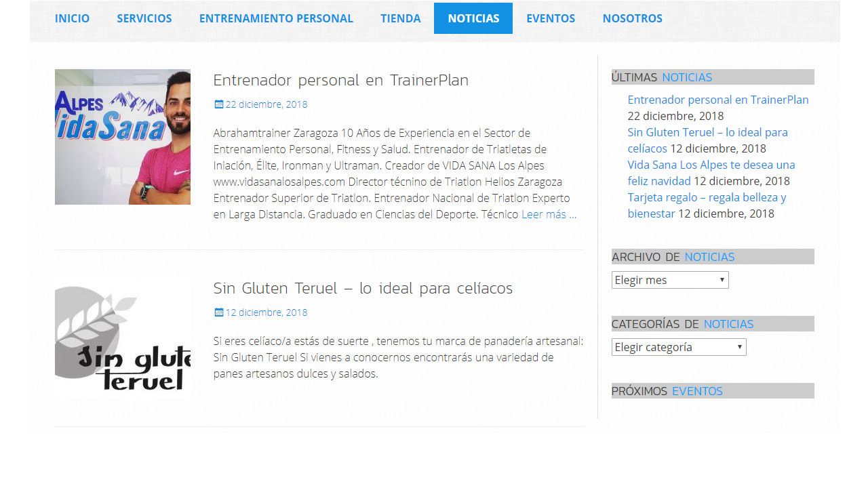This screenshot has width=868, height=488.
Task: Click the Últimas Noticias sidebar heading
Action: coord(713,77)
